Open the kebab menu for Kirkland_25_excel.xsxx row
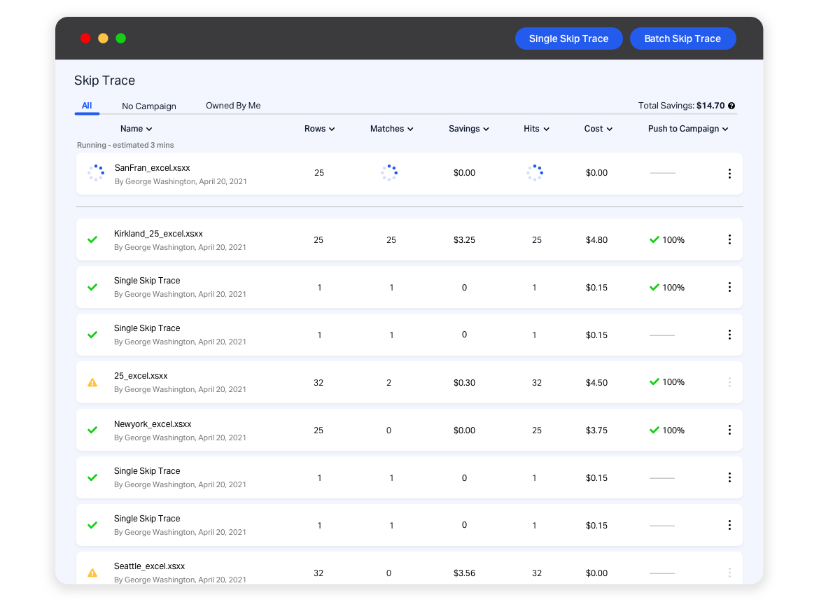This screenshot has height=616, width=840. point(729,239)
